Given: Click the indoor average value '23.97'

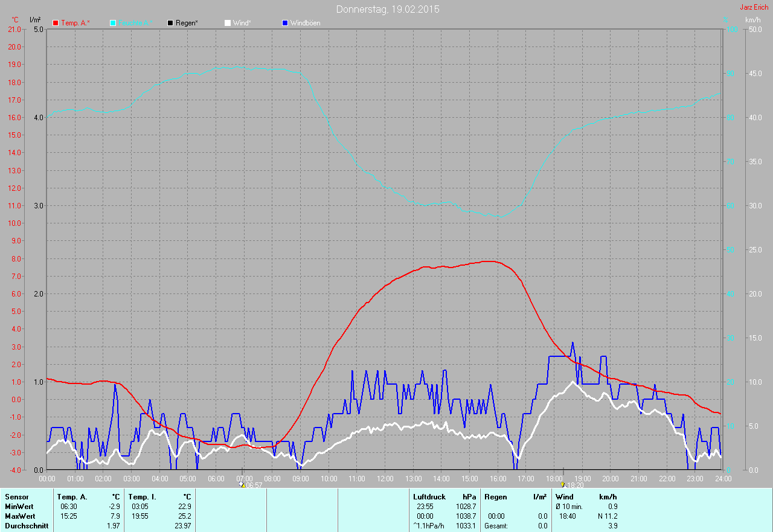Looking at the screenshot, I should [x=183, y=526].
